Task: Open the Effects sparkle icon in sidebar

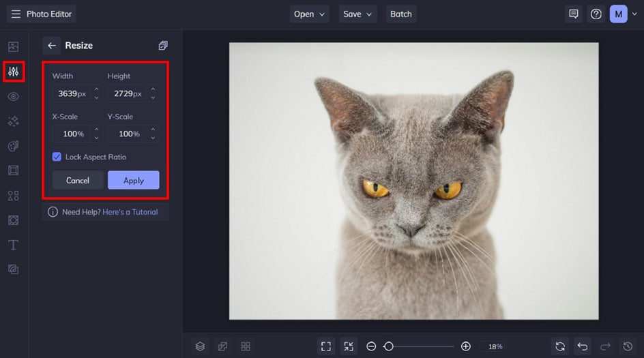Action: click(x=13, y=121)
